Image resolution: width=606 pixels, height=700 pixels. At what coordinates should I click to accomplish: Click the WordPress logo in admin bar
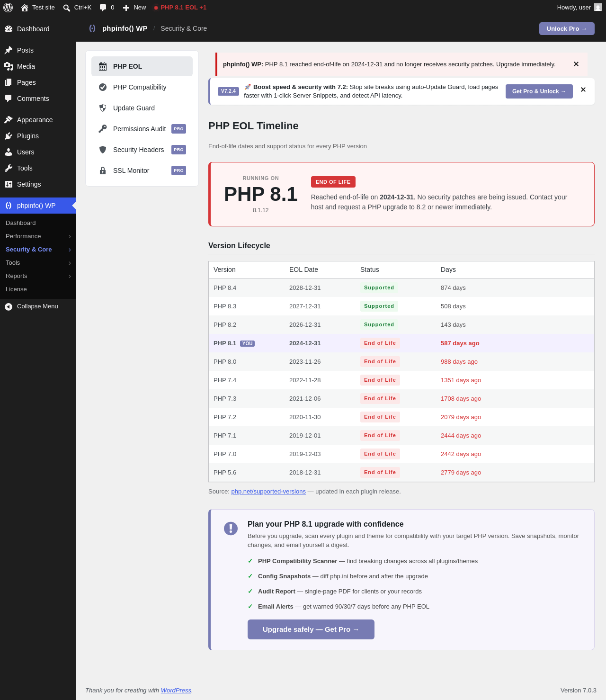(8, 8)
